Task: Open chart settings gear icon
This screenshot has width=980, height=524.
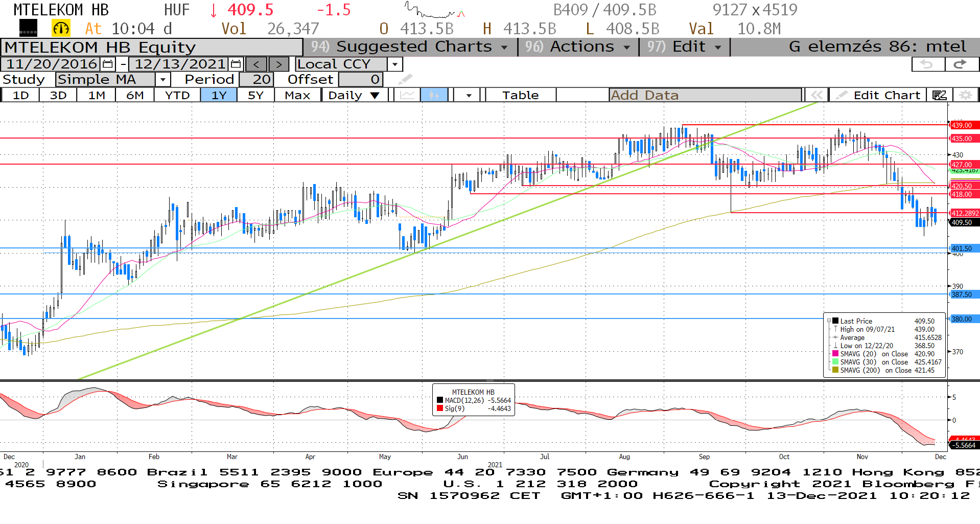Action: click(965, 95)
